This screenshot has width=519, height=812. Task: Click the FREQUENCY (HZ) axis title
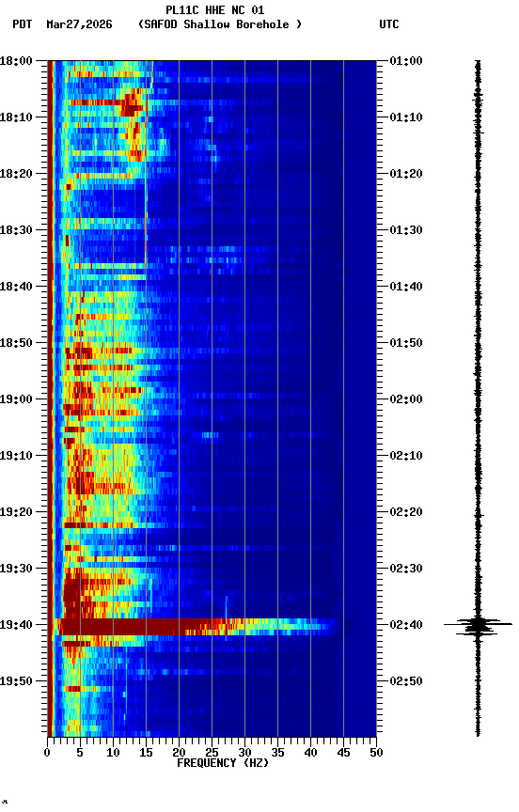(223, 764)
